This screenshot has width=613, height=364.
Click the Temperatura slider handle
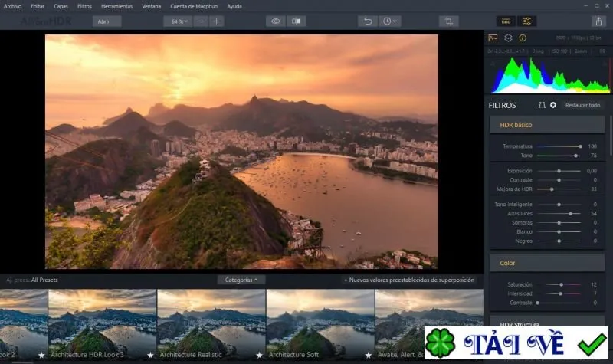point(581,146)
